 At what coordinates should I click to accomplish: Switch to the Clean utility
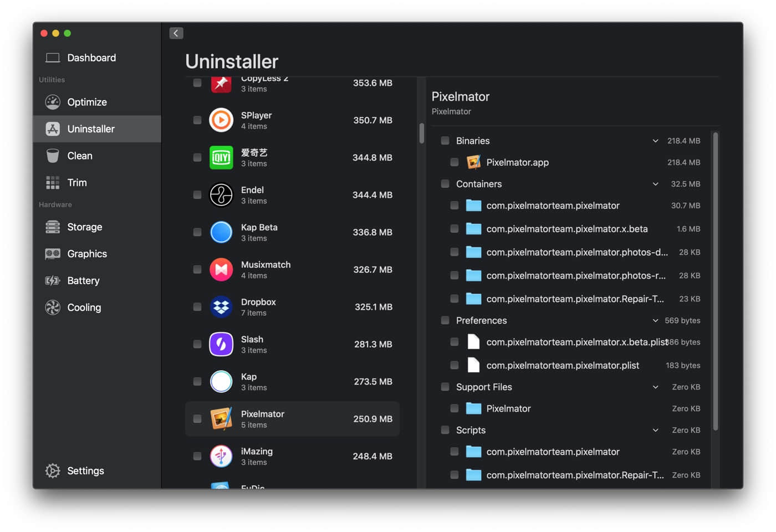coord(97,156)
